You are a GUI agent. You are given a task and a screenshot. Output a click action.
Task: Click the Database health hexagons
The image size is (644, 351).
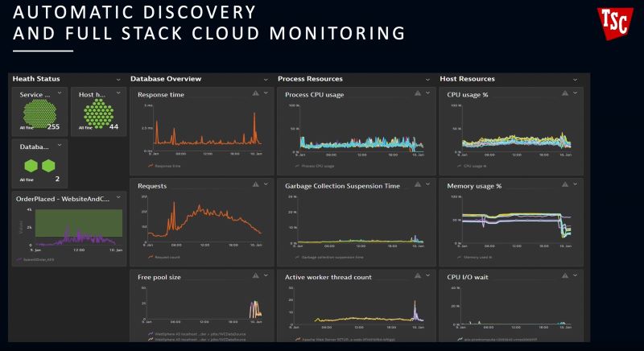(39, 166)
